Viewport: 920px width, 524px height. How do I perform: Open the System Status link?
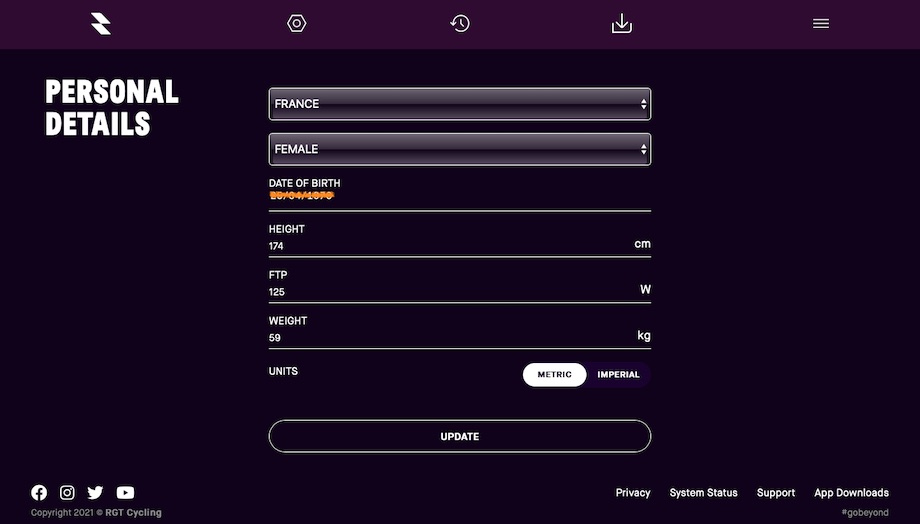703,493
